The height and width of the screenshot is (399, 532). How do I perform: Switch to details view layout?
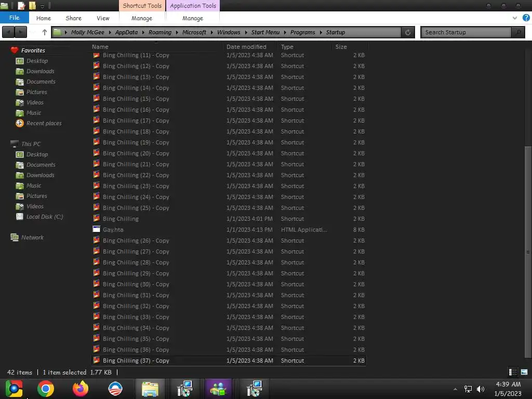point(513,372)
